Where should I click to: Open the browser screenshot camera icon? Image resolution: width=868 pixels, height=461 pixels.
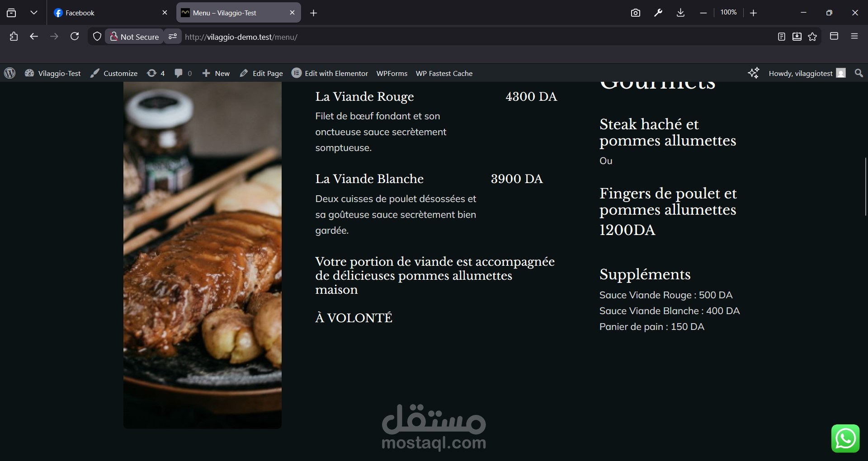(x=636, y=13)
